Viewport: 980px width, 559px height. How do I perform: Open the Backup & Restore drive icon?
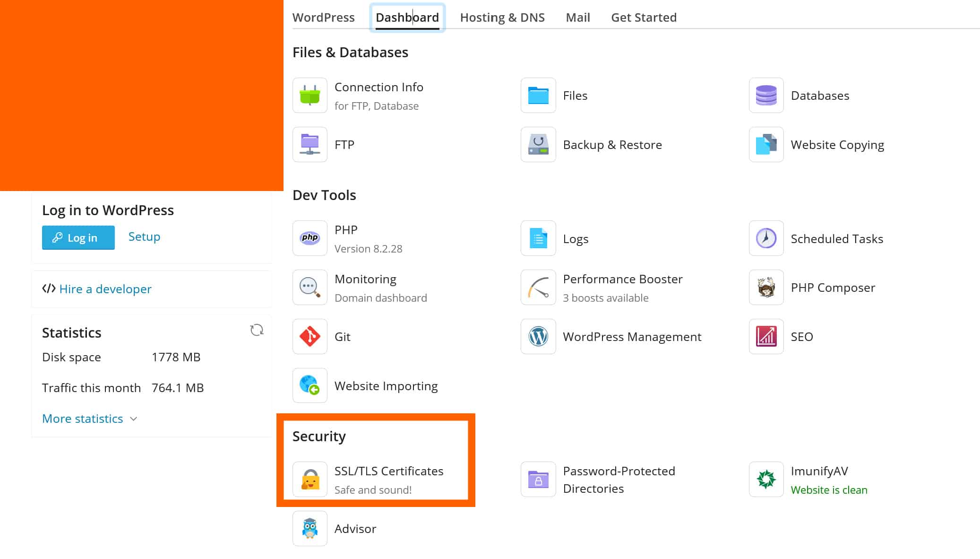click(x=538, y=145)
